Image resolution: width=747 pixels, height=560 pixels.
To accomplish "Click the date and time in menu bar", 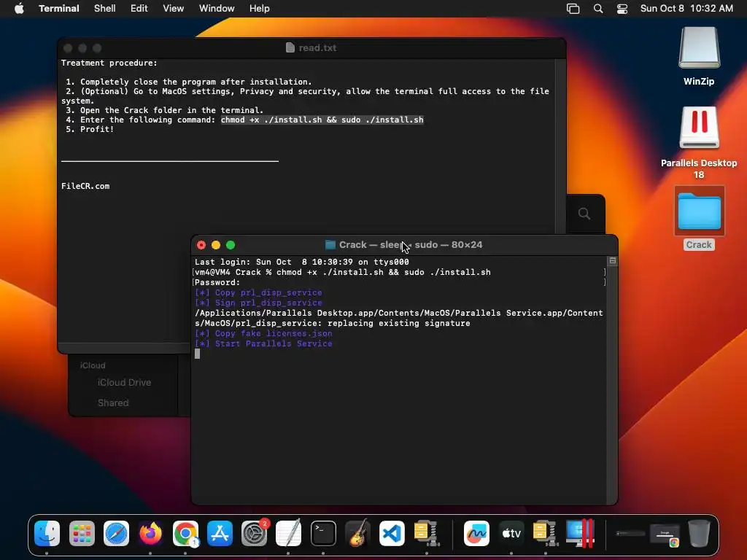I will tap(686, 9).
